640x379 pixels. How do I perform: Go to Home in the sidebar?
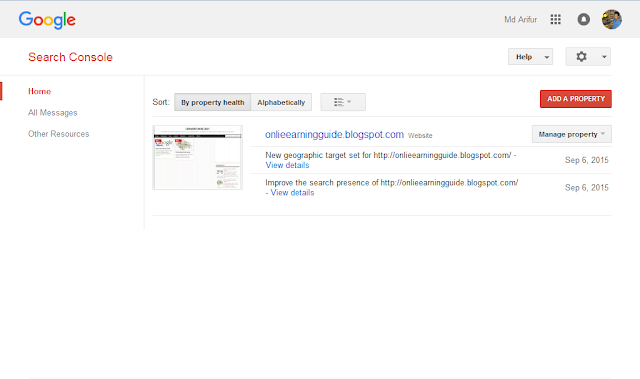(40, 91)
